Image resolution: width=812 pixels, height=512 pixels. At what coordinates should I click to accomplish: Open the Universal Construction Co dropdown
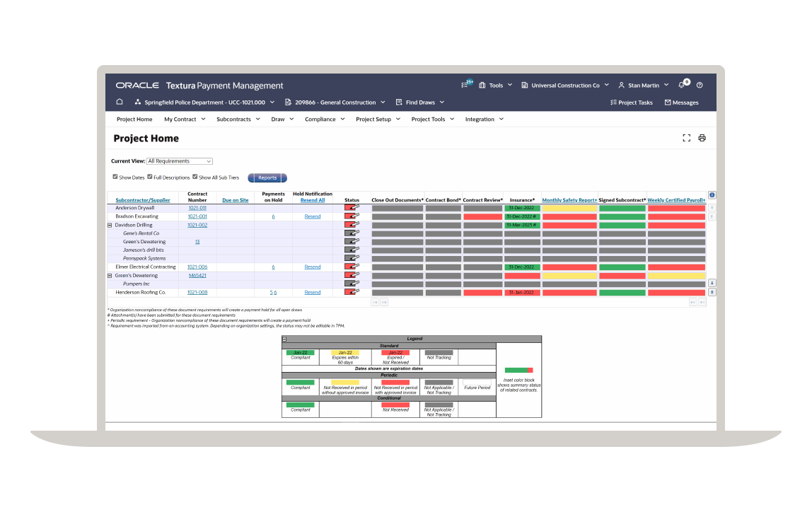564,84
